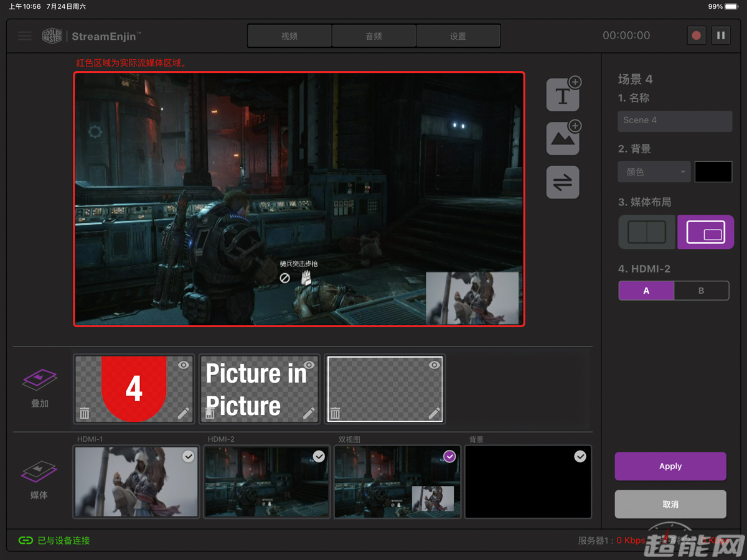Click the time in iPad status bar
Viewport: 747px width, 560px height.
(x=25, y=6)
